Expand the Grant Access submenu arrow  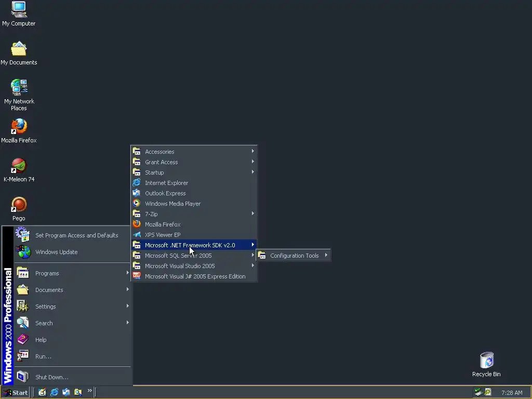[x=253, y=162]
